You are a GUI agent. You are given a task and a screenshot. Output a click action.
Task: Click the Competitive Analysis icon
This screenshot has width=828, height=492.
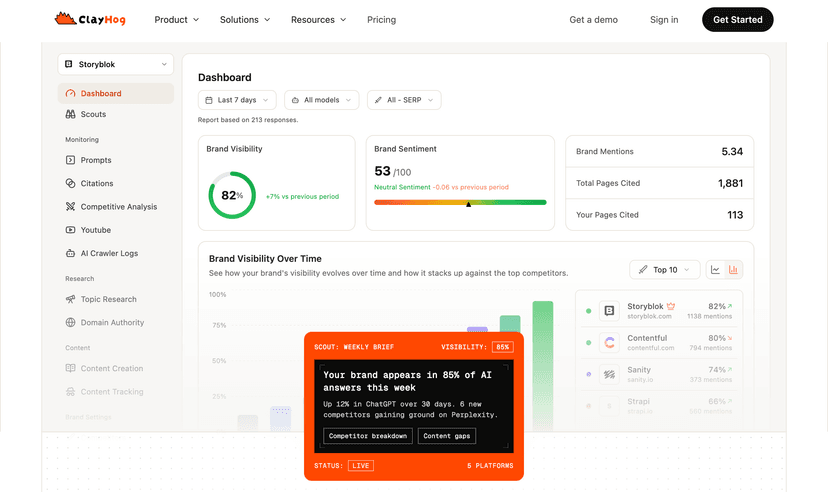click(x=70, y=207)
